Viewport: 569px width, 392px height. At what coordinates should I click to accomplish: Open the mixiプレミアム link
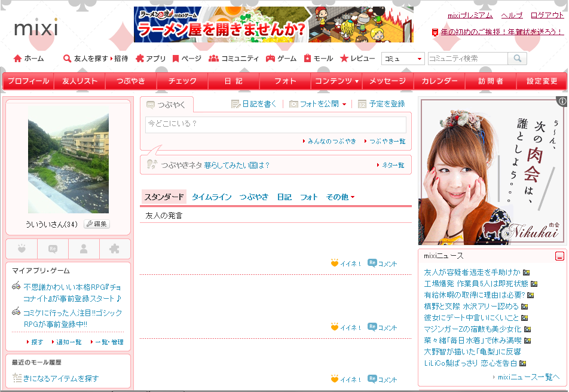[x=470, y=16]
